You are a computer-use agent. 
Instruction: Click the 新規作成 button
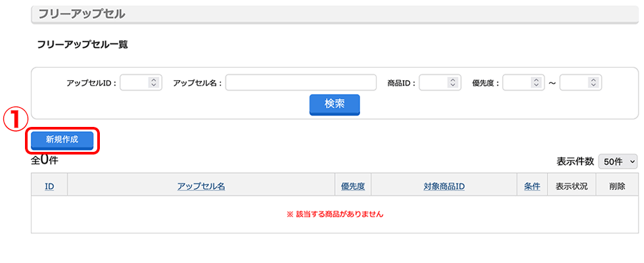tap(62, 140)
